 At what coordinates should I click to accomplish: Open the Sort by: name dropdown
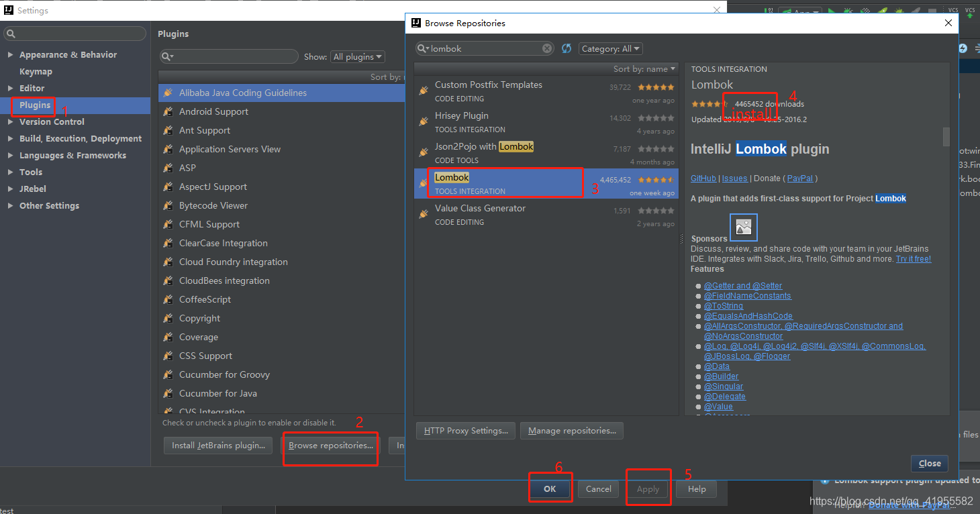(x=644, y=69)
